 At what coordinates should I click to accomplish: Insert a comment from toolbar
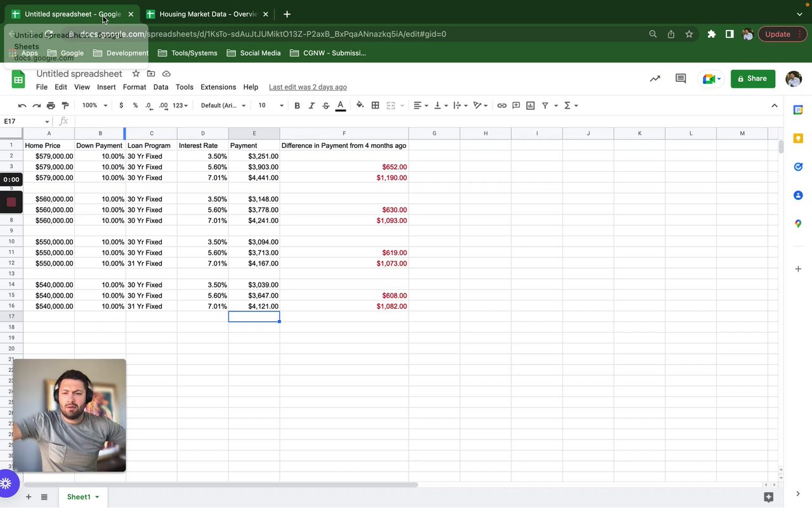[x=516, y=105]
